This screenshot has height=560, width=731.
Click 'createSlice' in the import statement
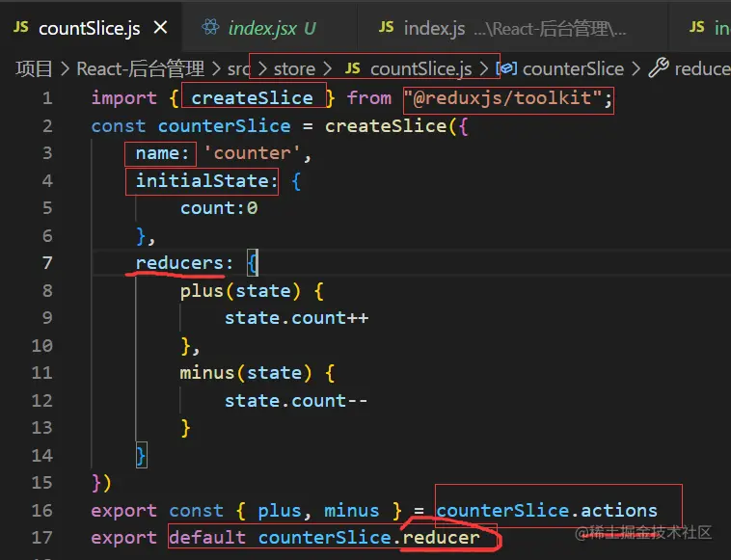(252, 98)
